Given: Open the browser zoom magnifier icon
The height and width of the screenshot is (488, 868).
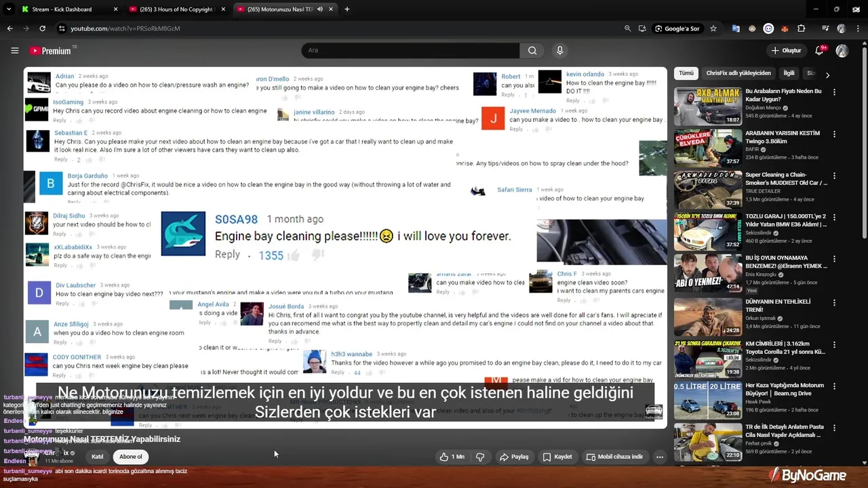Looking at the screenshot, I should (x=628, y=28).
